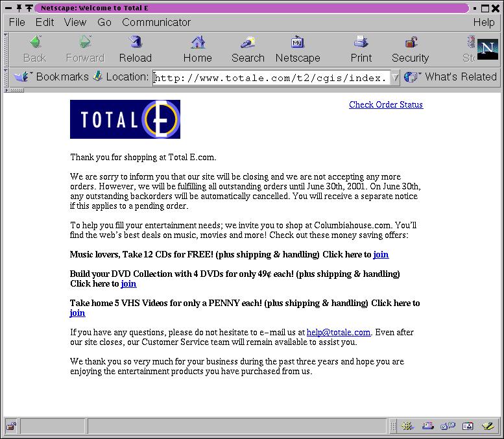The height and width of the screenshot is (439, 504).
Task: Click the Total E logo image
Action: click(x=125, y=119)
